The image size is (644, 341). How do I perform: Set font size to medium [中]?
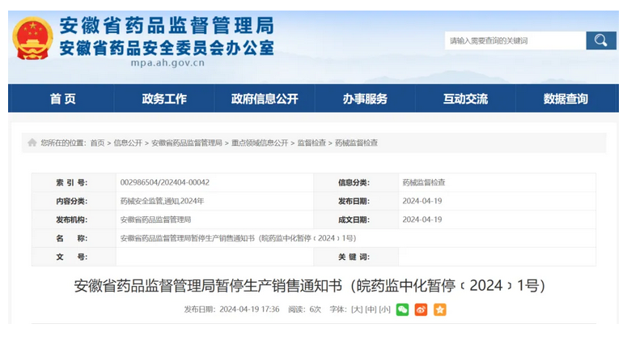pyautogui.click(x=371, y=309)
